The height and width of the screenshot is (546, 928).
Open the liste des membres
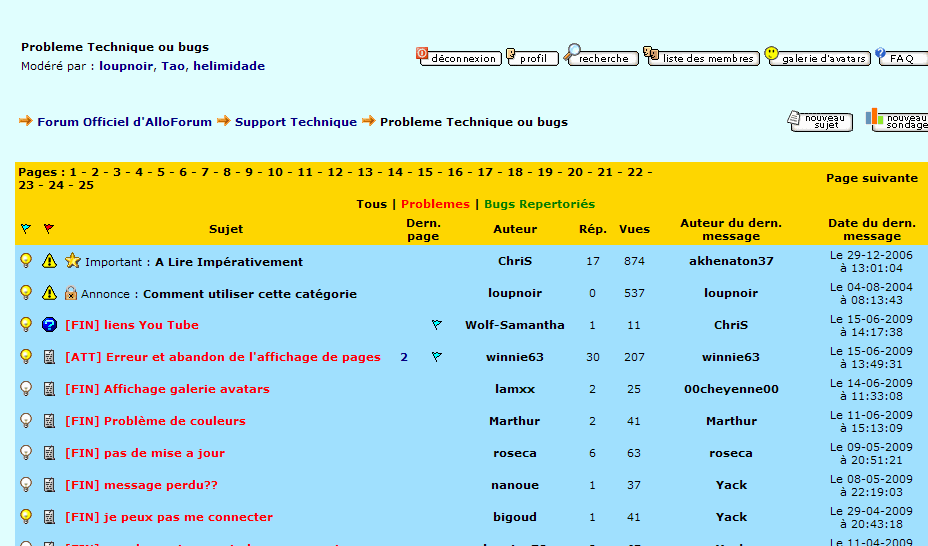(x=701, y=58)
